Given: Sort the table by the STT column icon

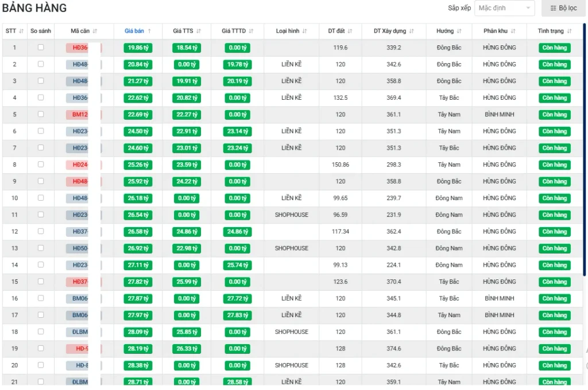Looking at the screenshot, I should tap(21, 31).
